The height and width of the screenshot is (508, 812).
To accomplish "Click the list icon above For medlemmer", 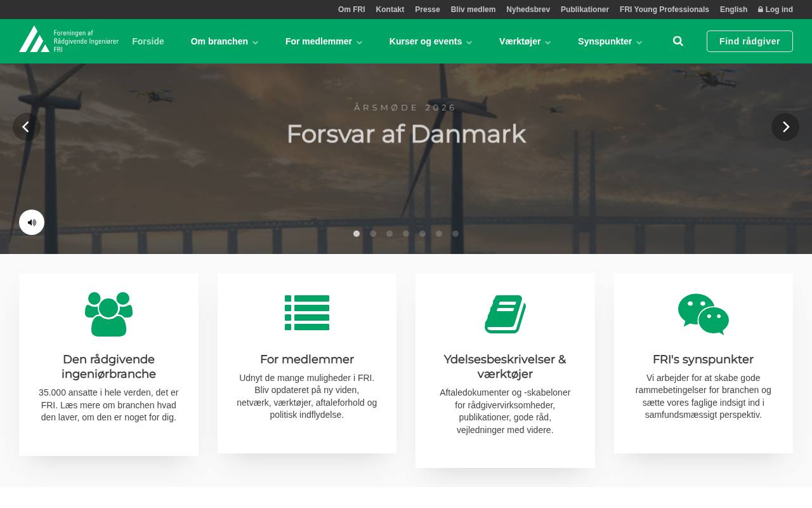I will coord(307,313).
